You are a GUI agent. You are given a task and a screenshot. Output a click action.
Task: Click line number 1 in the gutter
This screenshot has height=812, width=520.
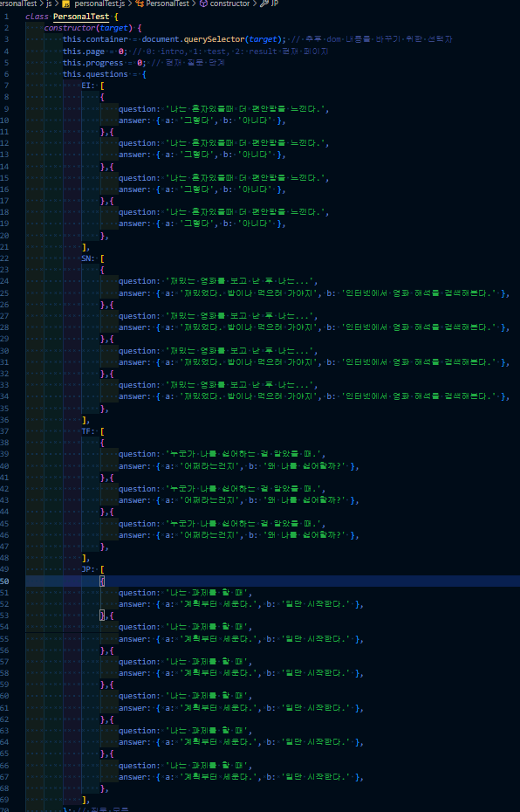tap(6, 17)
